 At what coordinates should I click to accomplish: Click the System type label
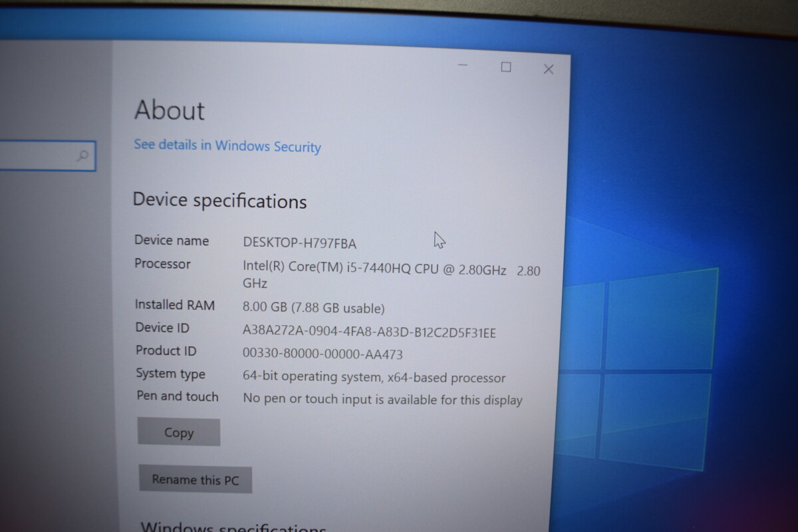pos(171,374)
